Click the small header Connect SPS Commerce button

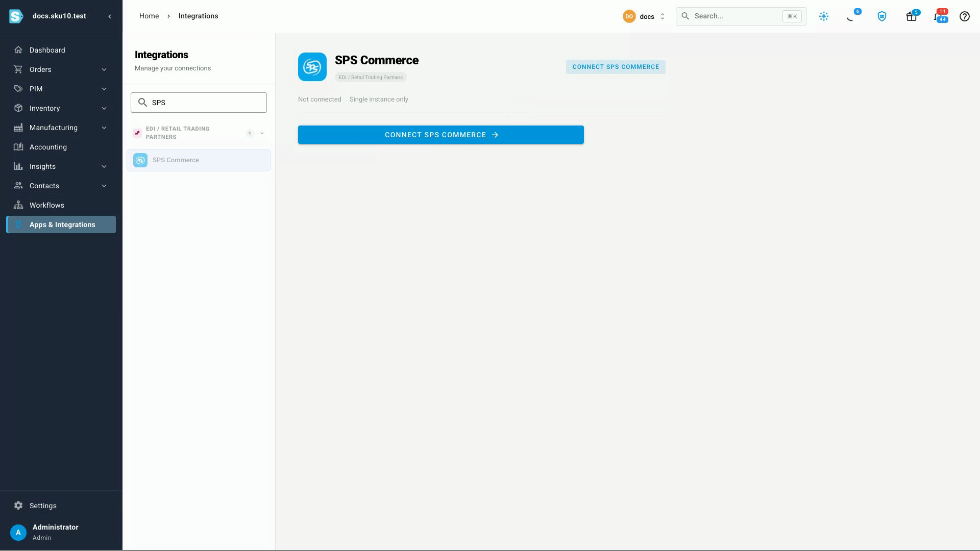pos(616,67)
